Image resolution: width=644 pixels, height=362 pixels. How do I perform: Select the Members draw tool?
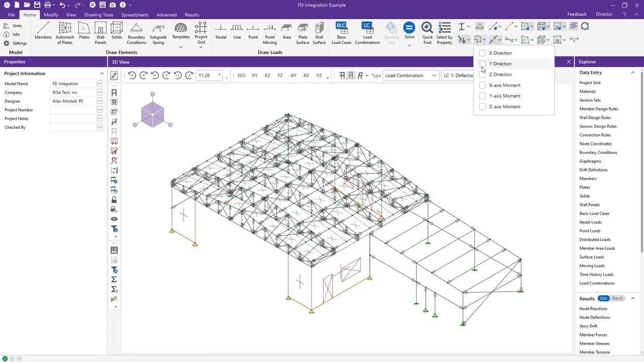click(x=43, y=31)
